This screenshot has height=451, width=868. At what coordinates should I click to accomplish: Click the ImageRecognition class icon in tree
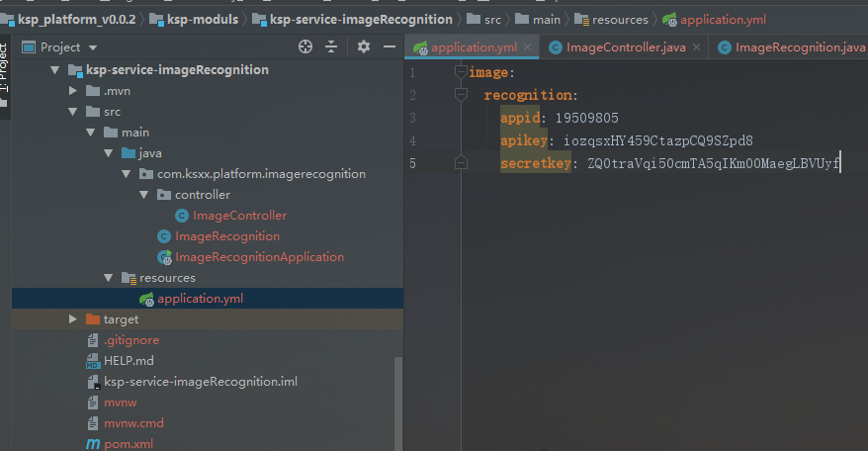(x=164, y=236)
